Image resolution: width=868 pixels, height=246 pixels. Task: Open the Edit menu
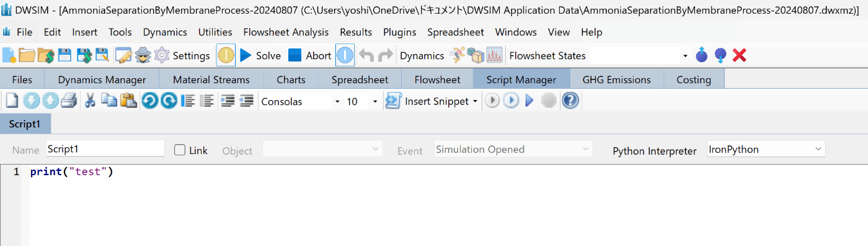pyautogui.click(x=53, y=32)
